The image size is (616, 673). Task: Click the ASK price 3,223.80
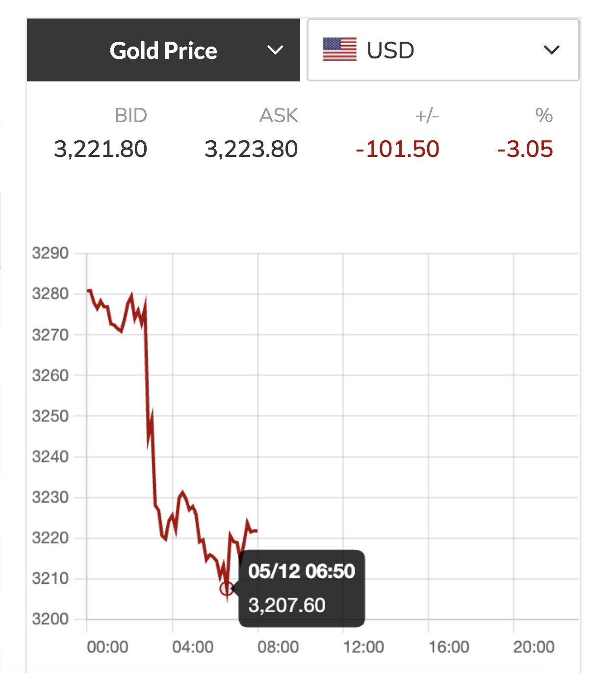pyautogui.click(x=251, y=149)
